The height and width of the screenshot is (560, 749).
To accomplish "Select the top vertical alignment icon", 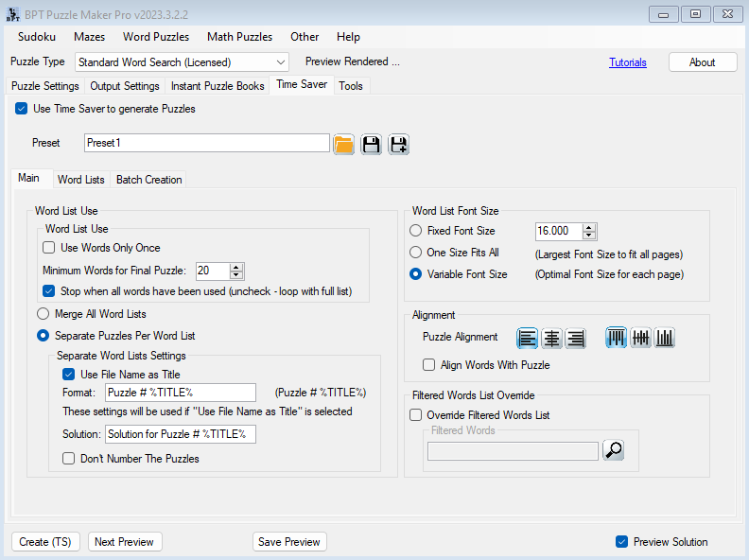I will pyautogui.click(x=617, y=338).
